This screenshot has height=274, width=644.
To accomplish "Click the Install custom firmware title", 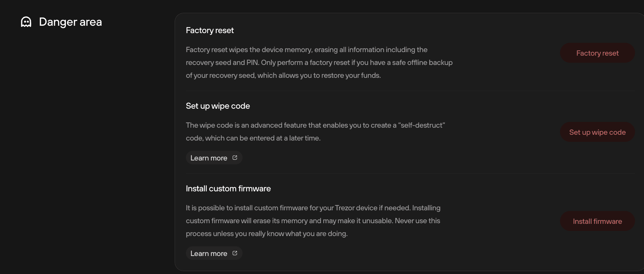I will 228,188.
